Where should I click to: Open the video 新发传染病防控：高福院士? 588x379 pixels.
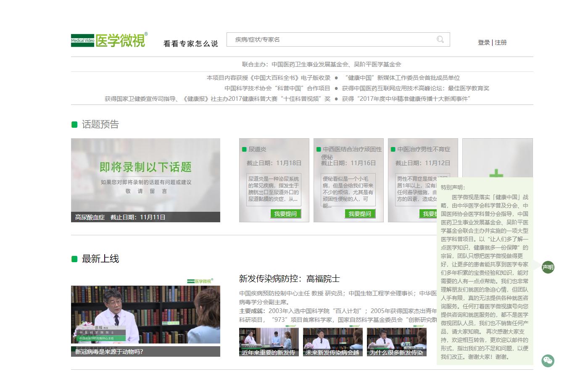(x=290, y=279)
